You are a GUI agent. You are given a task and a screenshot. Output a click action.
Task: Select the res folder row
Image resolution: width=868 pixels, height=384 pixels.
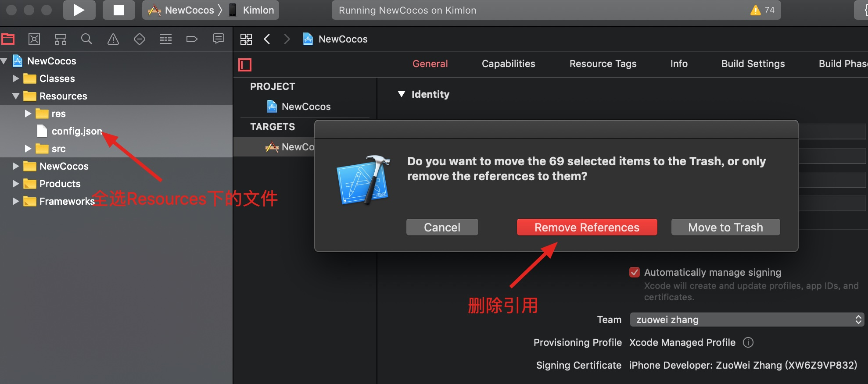point(116,114)
